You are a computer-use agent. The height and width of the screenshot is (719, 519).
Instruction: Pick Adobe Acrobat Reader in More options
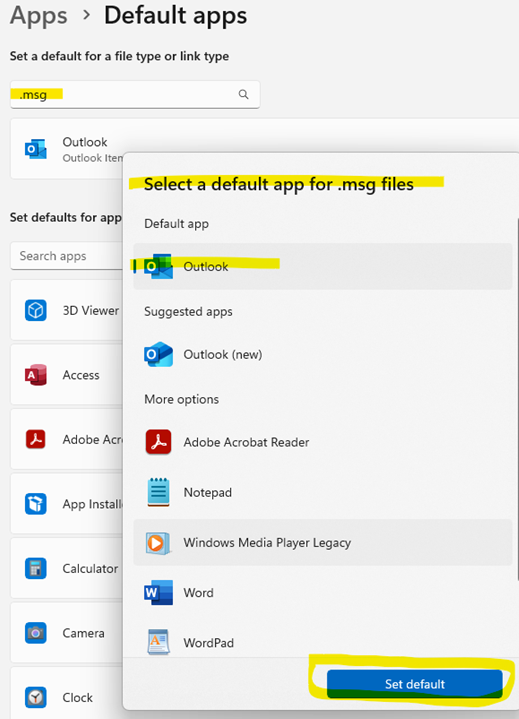322,442
